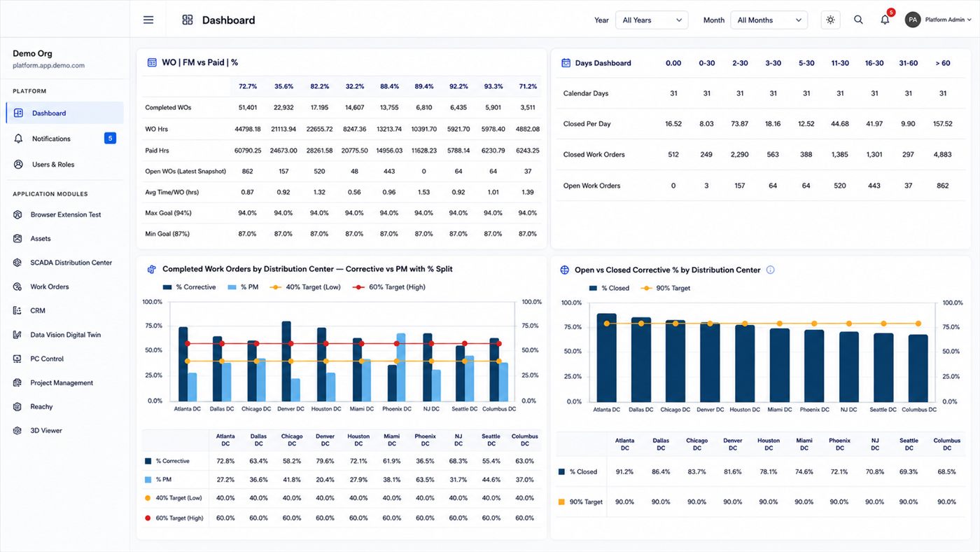Click the Closed Work Orders row label

click(594, 155)
